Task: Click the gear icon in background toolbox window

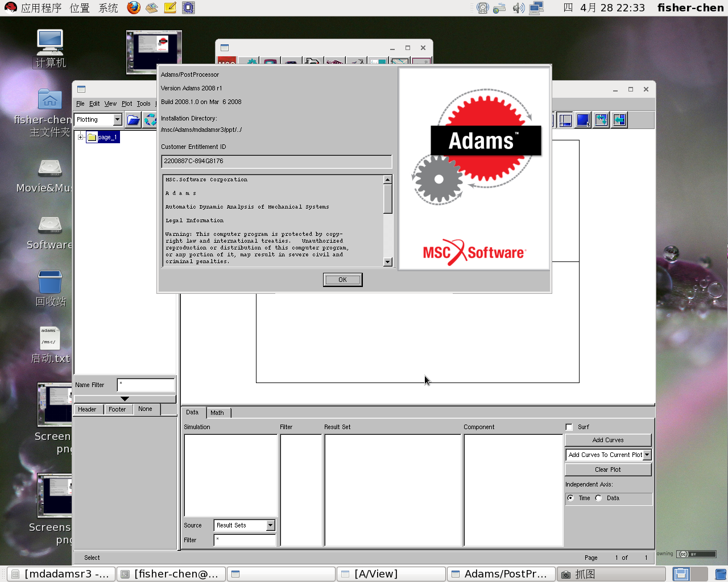Action: 249,61
